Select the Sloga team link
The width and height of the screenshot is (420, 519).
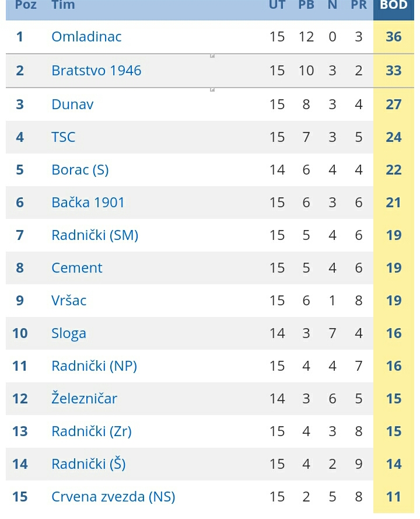(69, 333)
